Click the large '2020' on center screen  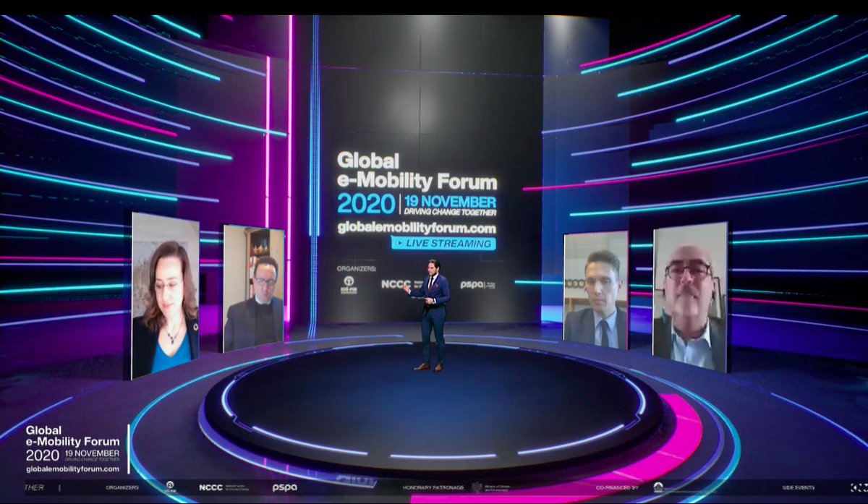coord(365,203)
